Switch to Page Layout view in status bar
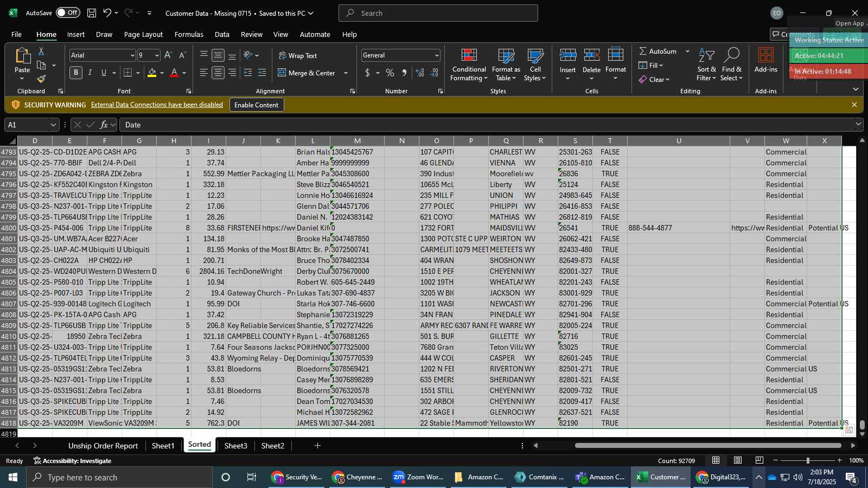 tap(738, 460)
